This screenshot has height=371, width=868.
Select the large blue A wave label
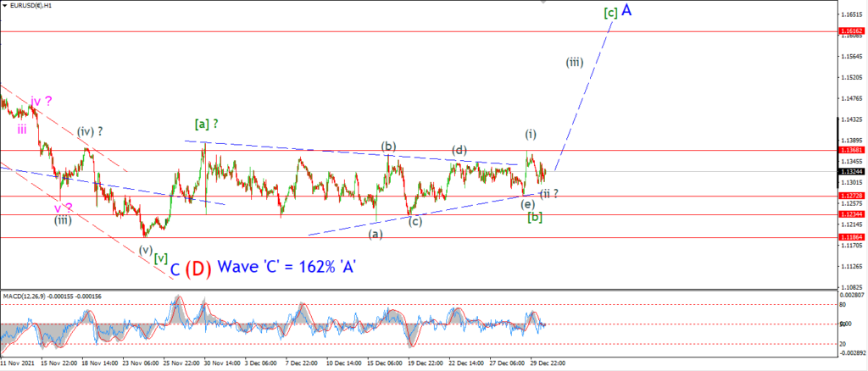[626, 9]
